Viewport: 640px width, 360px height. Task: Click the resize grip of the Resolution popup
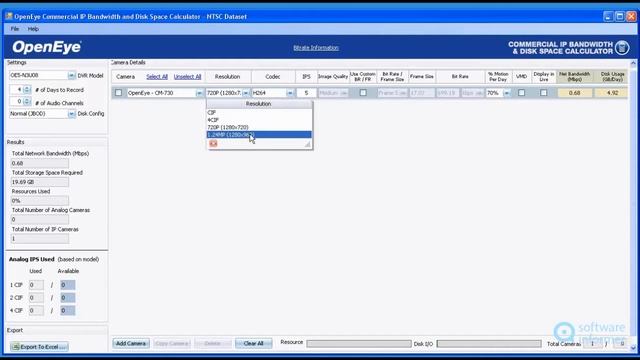[307, 144]
